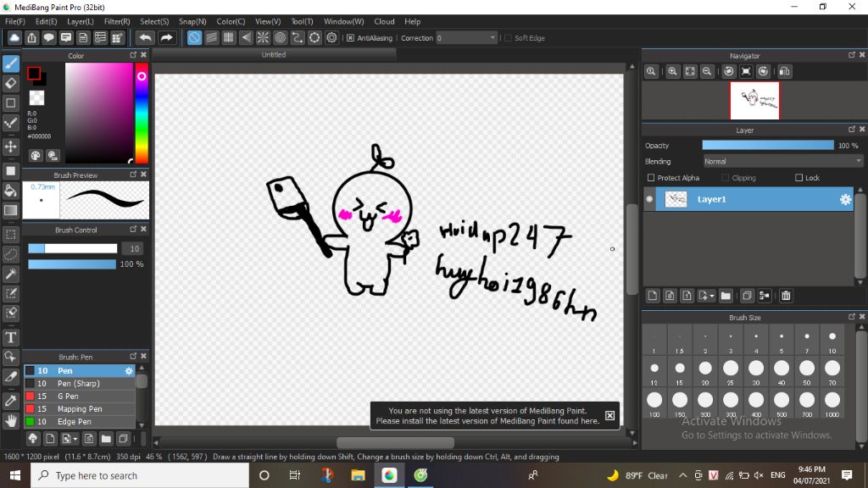This screenshot has width=868, height=488.
Task: Delete layer with trash icon
Action: click(786, 296)
